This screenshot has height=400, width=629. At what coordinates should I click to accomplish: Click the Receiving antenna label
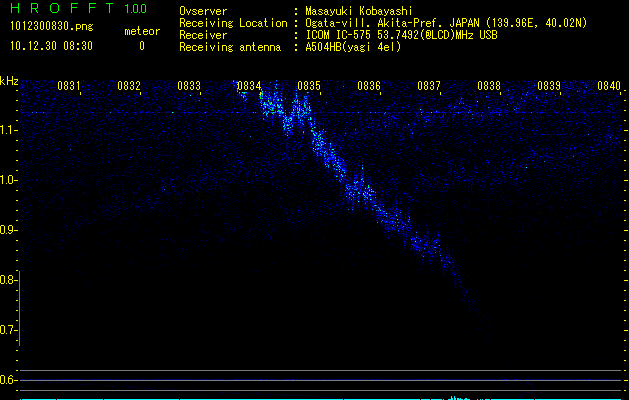(x=230, y=47)
